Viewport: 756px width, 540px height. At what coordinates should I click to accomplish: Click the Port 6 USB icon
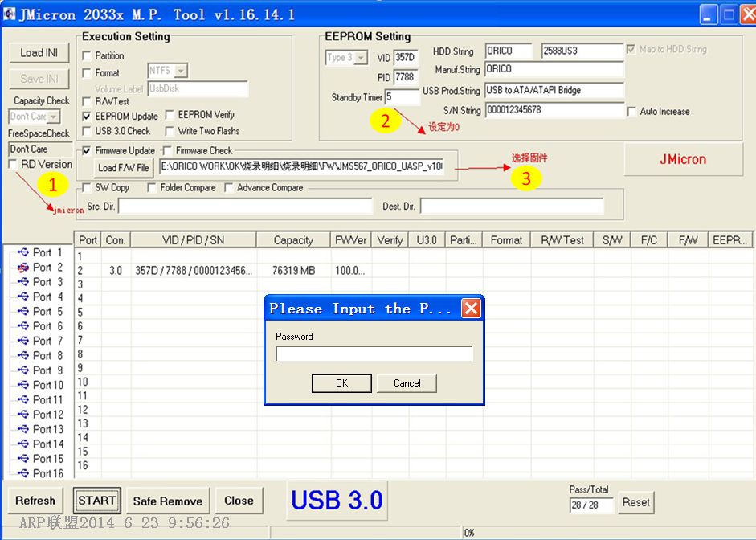tap(22, 326)
